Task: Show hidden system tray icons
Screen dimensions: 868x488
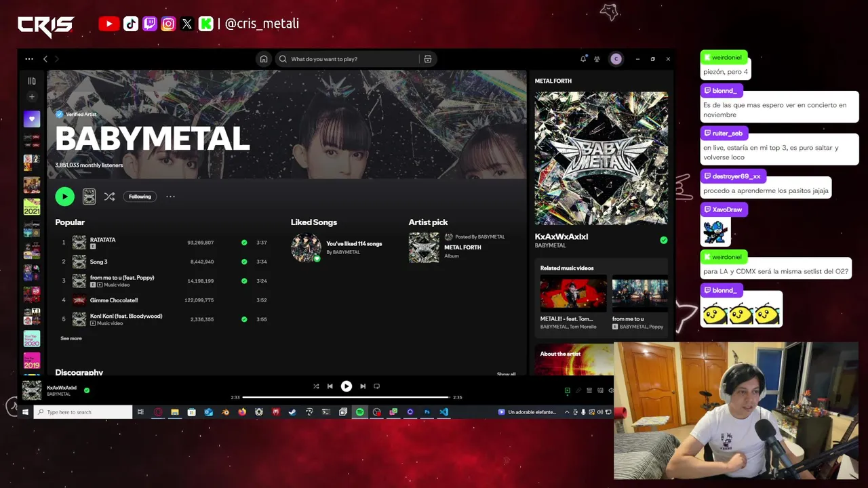Action: click(567, 412)
